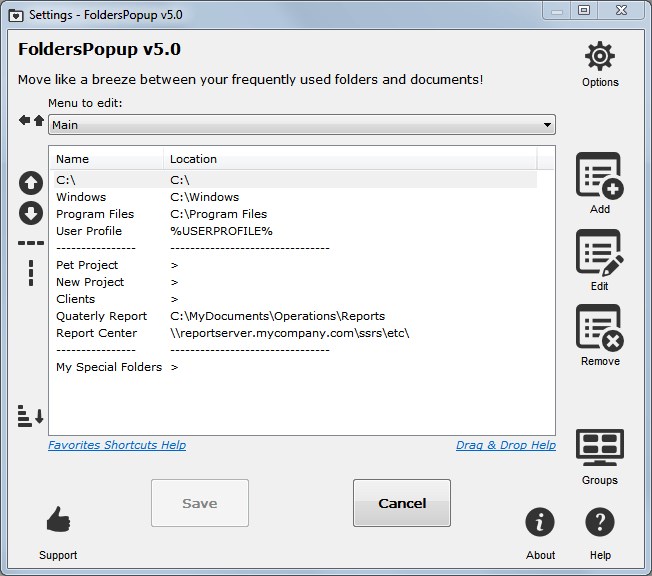Image resolution: width=652 pixels, height=576 pixels.
Task: Sort by the Location column header
Action: [x=350, y=159]
